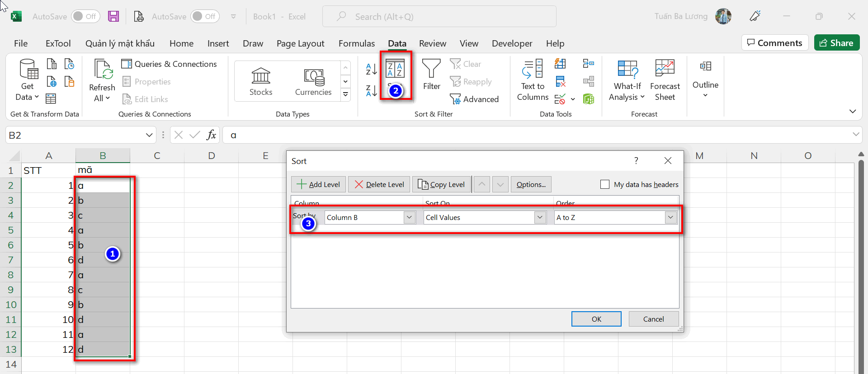Sort descending with the Z to A icon
Image resolution: width=868 pixels, height=374 pixels.
pyautogui.click(x=371, y=91)
